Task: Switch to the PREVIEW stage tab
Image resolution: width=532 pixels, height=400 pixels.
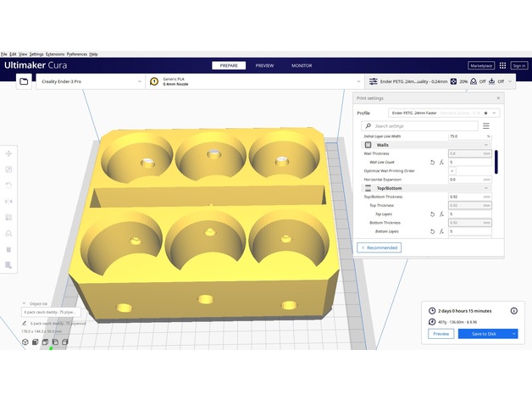Action: pyautogui.click(x=264, y=65)
